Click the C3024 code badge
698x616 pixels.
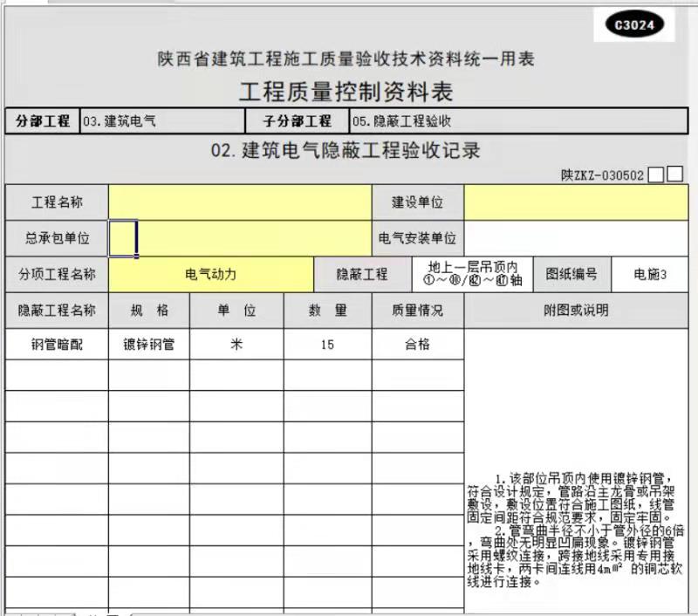(633, 24)
